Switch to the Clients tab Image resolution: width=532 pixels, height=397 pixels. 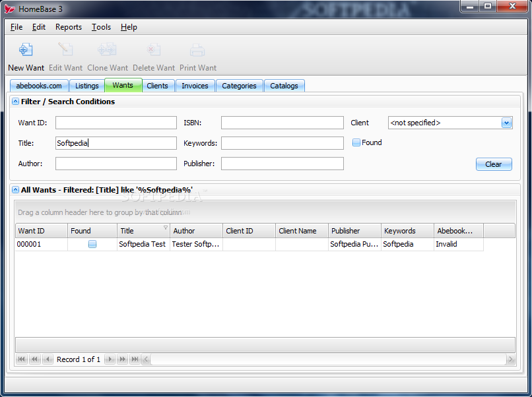[158, 86]
